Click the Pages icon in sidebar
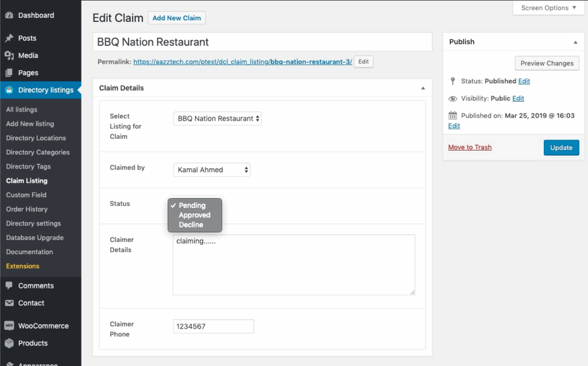588x366 pixels. click(x=9, y=73)
